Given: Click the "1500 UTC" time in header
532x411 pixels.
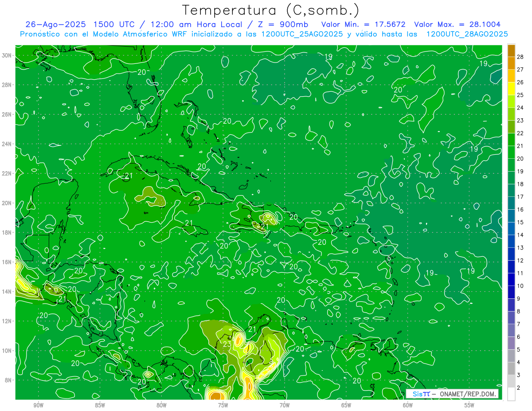Looking at the screenshot, I should pos(114,24).
